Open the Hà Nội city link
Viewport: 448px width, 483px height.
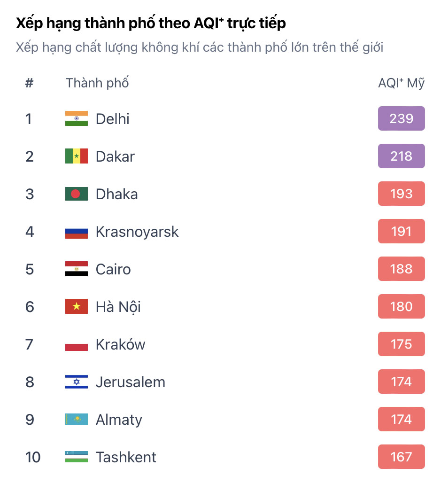[118, 306]
